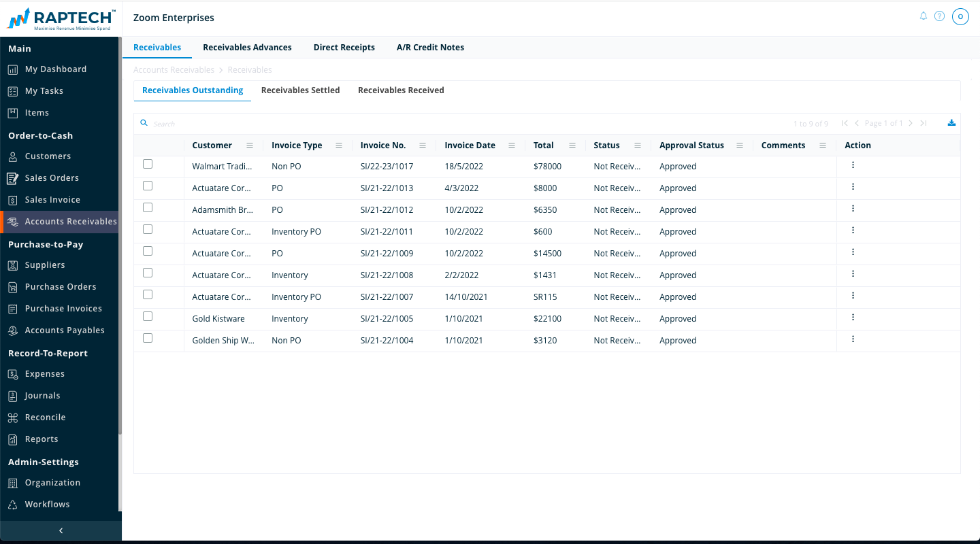Open the Customer column menu
This screenshot has height=544, width=980.
[250, 146]
